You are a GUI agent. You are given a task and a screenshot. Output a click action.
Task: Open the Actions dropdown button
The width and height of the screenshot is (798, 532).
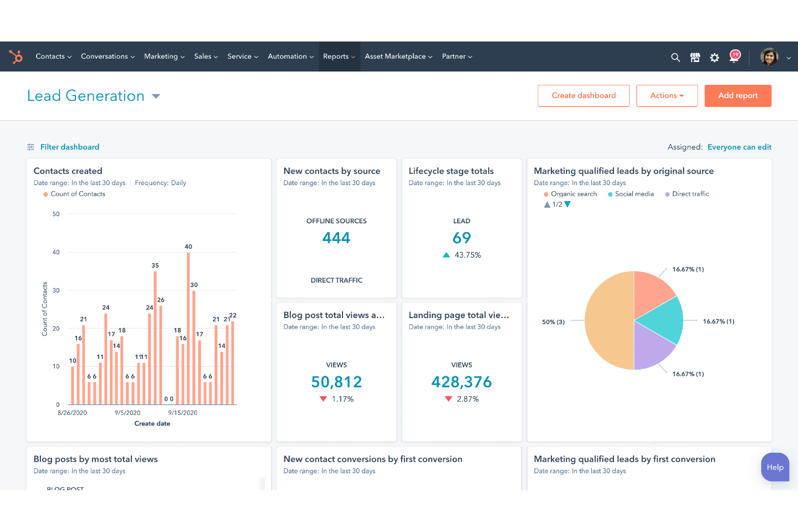click(667, 96)
